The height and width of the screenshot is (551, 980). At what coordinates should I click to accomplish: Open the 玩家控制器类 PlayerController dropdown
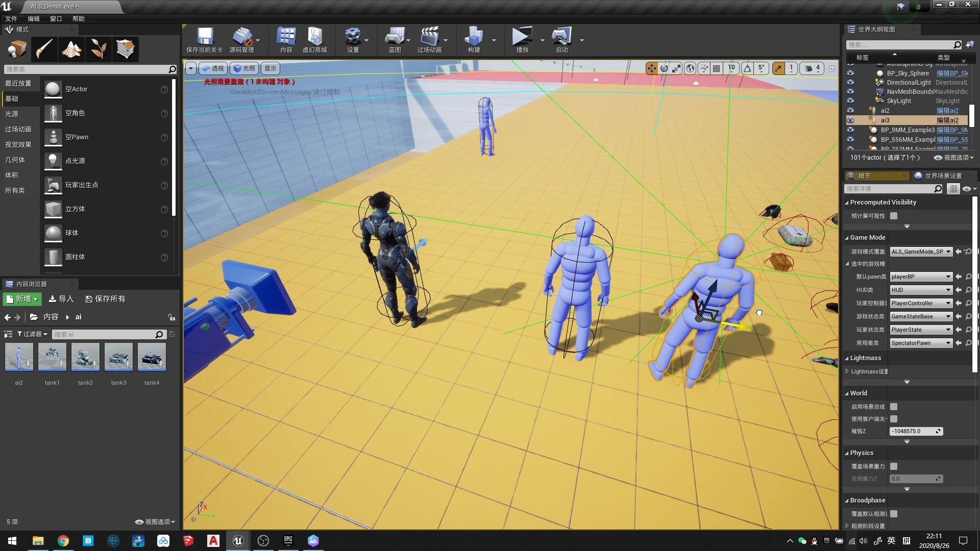920,303
